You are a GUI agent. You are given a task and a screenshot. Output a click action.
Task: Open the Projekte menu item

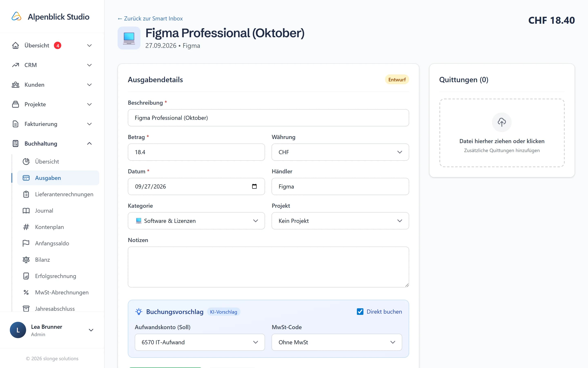[x=52, y=104]
